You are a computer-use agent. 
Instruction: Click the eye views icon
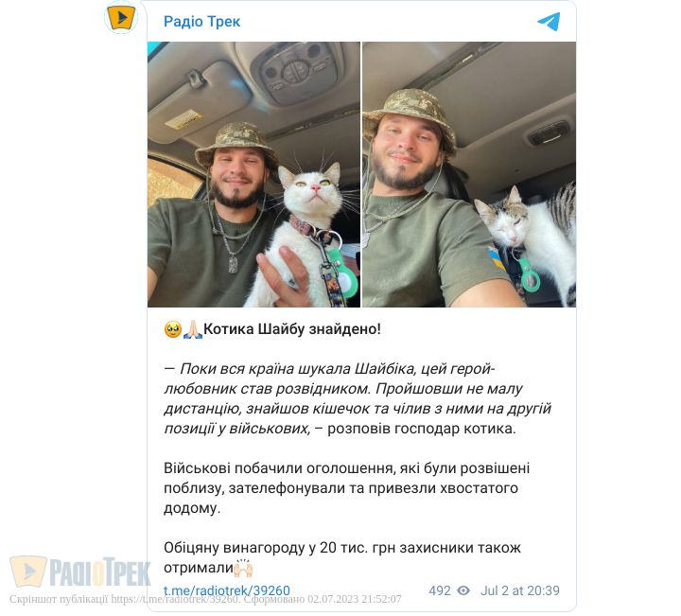click(x=463, y=590)
